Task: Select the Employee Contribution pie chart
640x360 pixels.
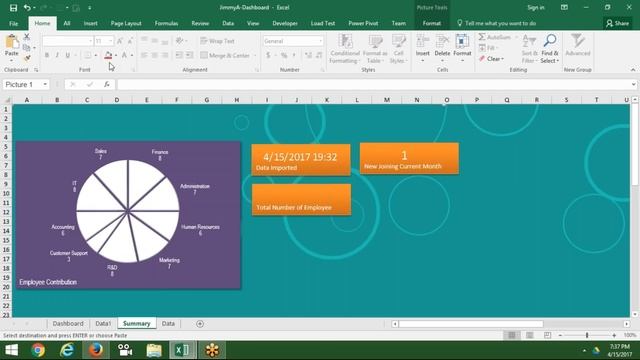Action: [128, 215]
